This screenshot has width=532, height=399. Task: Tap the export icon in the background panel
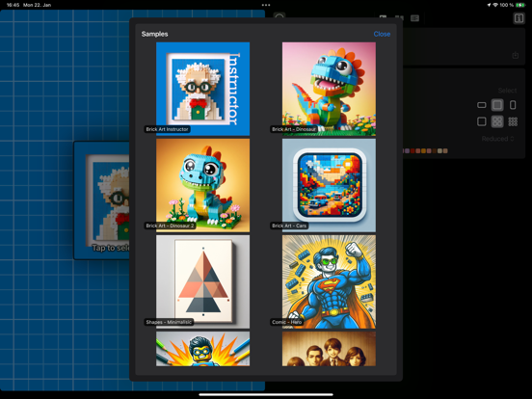(516, 55)
